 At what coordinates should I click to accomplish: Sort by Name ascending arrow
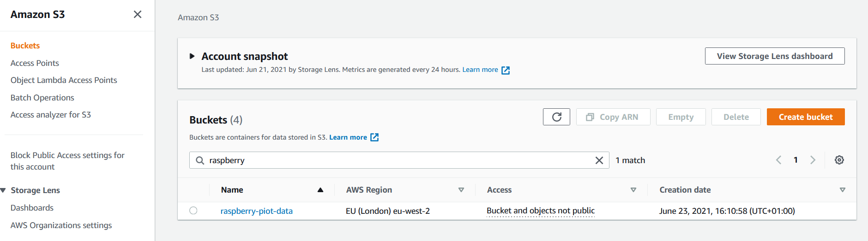click(x=320, y=190)
